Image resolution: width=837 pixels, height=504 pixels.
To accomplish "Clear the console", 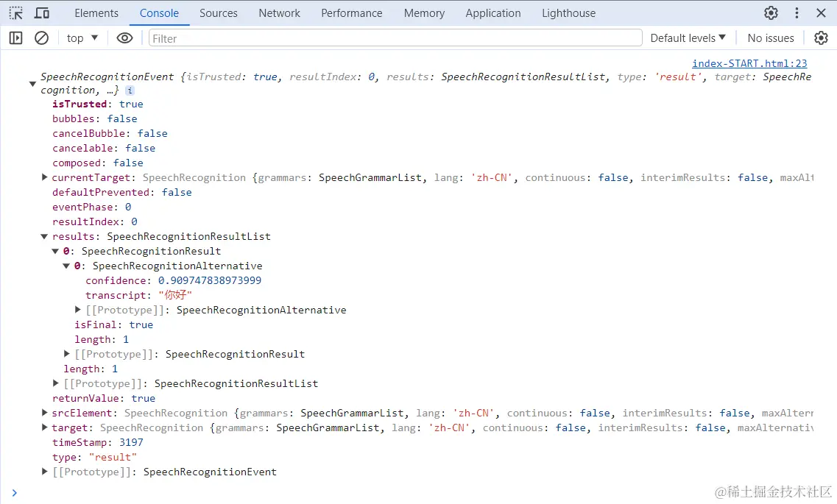I will point(42,38).
